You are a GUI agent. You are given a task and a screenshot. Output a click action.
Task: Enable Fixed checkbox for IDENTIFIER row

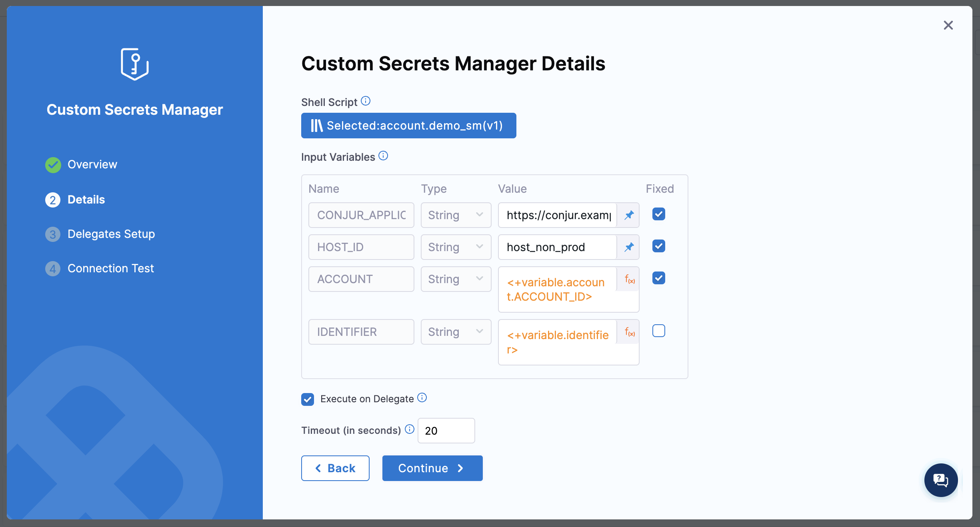pos(658,331)
